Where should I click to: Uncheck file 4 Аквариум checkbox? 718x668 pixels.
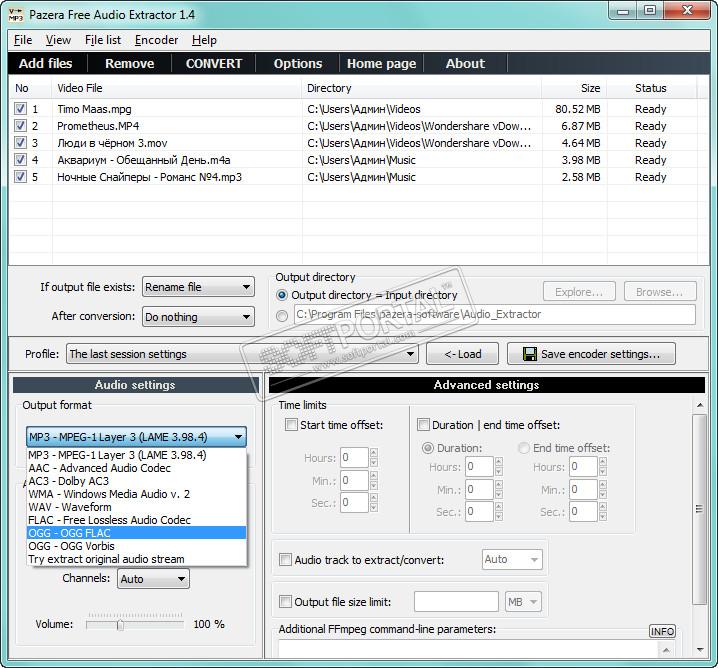pyautogui.click(x=21, y=159)
